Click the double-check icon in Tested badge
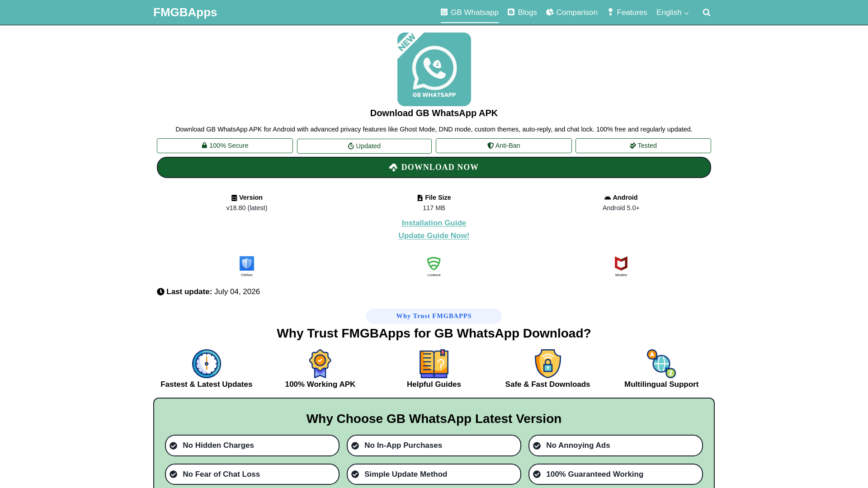868x488 pixels. [633, 145]
